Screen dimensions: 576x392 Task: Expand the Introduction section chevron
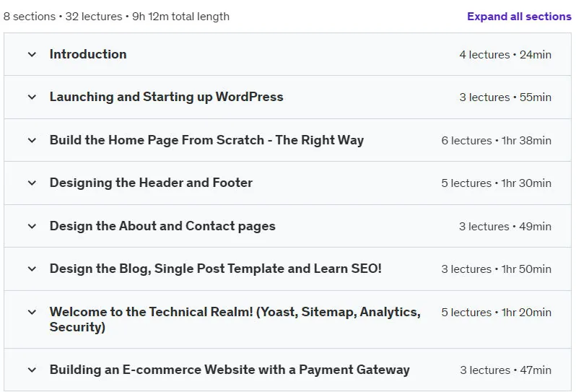tap(32, 54)
